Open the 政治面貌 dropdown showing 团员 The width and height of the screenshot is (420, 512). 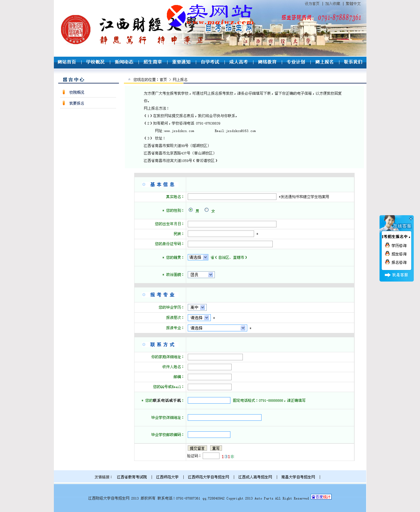201,275
